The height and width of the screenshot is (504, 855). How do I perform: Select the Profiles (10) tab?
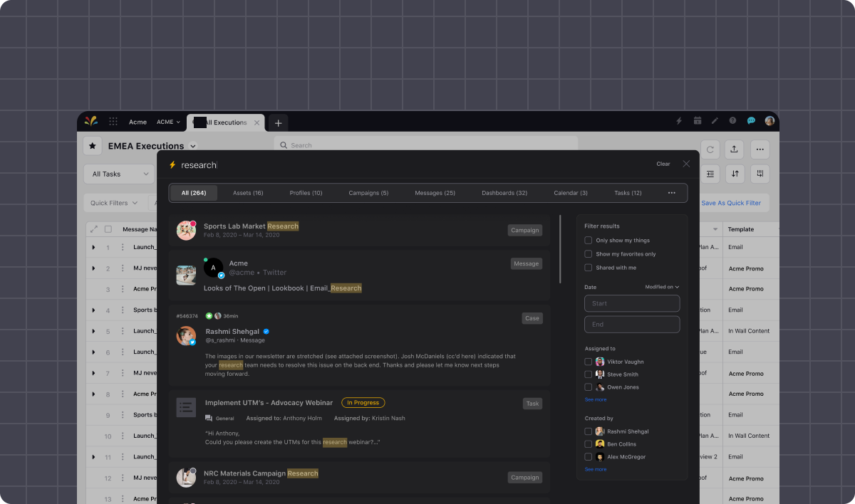click(306, 193)
